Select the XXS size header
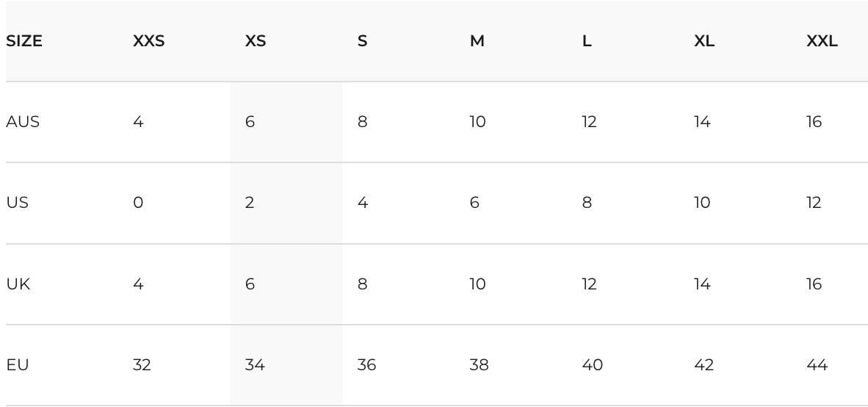This screenshot has width=868, height=407. tap(148, 41)
